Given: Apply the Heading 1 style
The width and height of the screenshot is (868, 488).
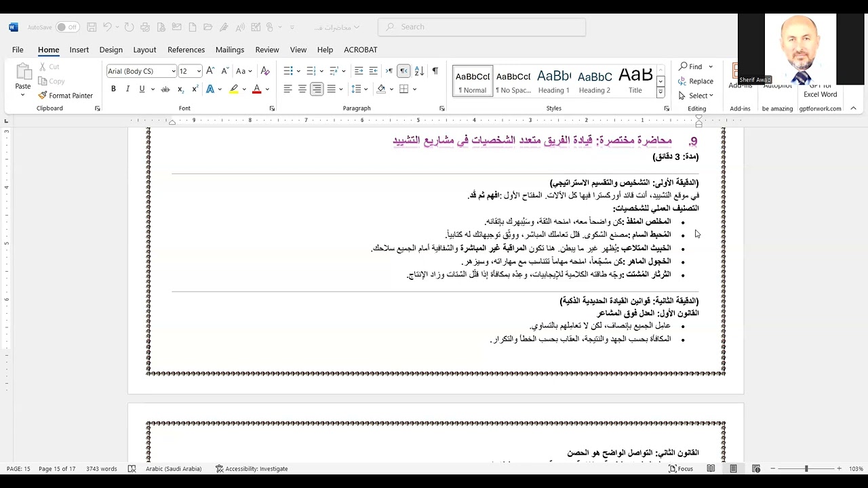Looking at the screenshot, I should tap(553, 81).
